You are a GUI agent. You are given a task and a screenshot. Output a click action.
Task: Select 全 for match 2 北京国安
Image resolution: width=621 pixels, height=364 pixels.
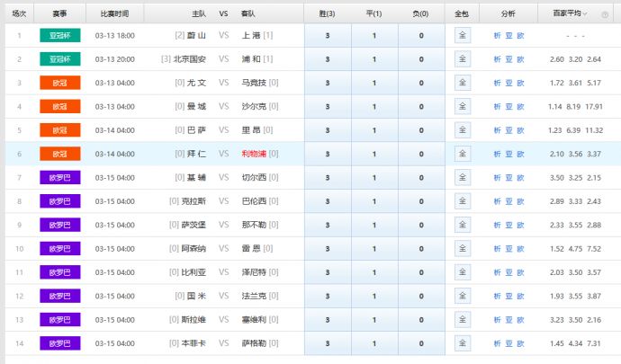[x=463, y=59]
